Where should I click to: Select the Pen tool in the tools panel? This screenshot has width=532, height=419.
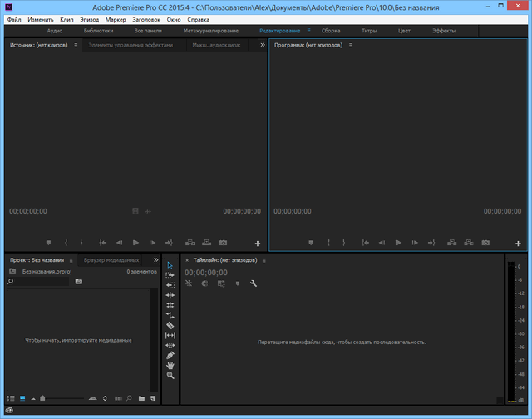coord(170,355)
